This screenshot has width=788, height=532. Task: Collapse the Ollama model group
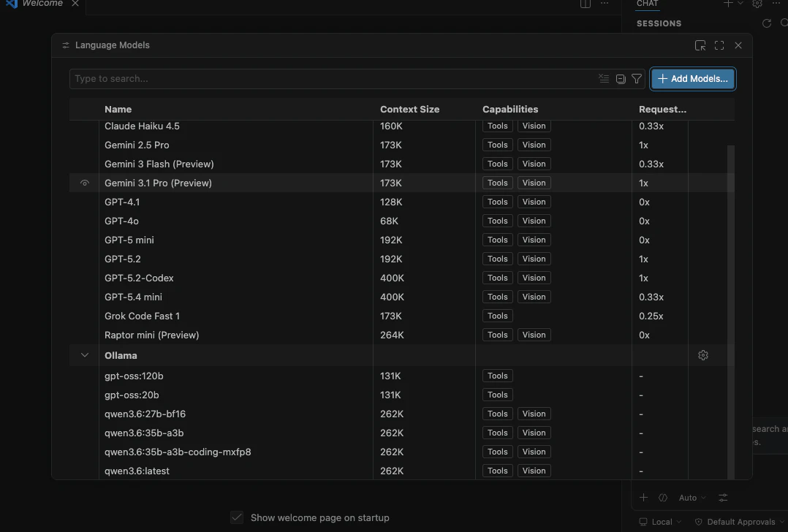coord(85,355)
